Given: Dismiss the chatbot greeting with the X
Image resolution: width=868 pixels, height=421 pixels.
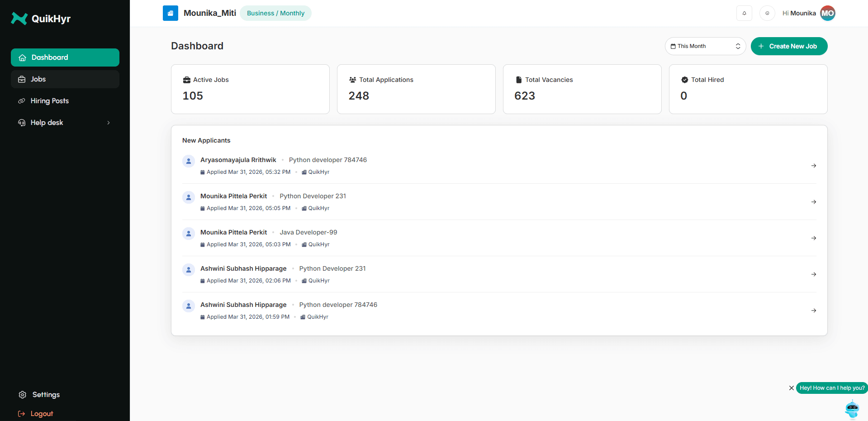Looking at the screenshot, I should click(x=791, y=388).
